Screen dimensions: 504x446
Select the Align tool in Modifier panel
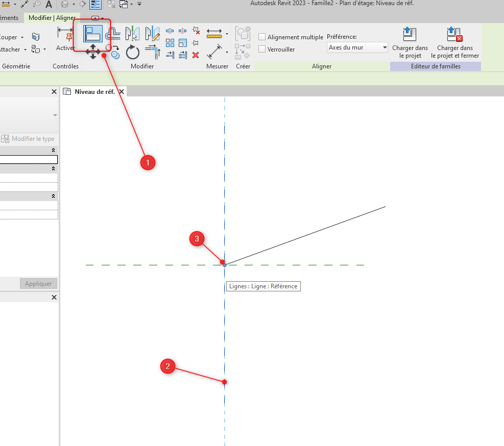point(92,34)
